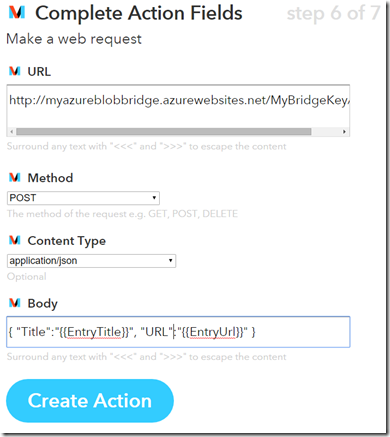Click the URL scrollbar left arrow
The image size is (390, 437).
pos(12,132)
